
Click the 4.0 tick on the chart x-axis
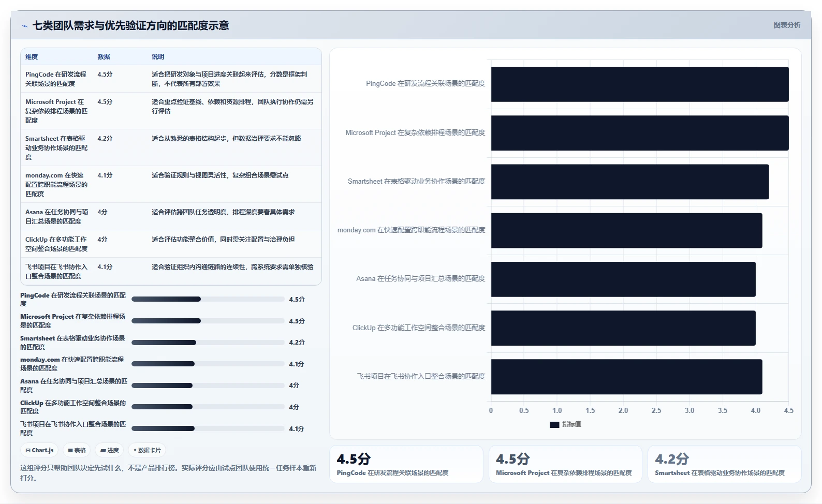coord(756,411)
